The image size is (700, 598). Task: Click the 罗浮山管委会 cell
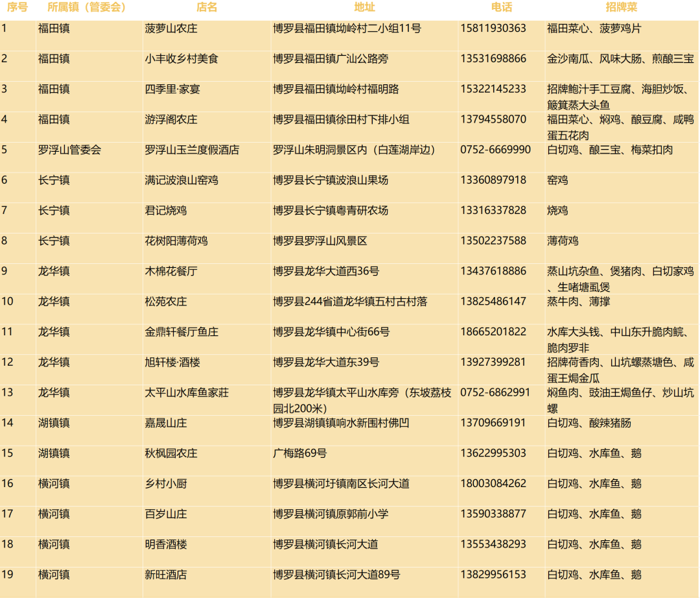coord(69,150)
